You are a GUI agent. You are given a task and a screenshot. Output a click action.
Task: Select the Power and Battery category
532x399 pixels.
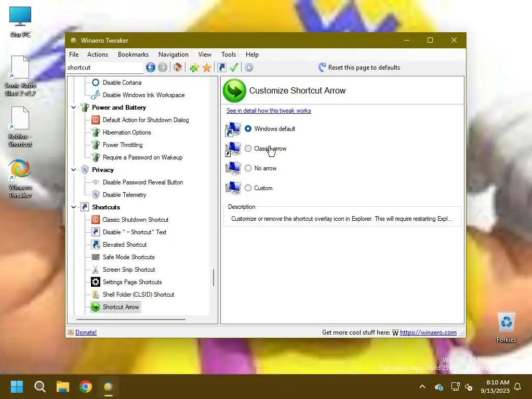coord(119,107)
